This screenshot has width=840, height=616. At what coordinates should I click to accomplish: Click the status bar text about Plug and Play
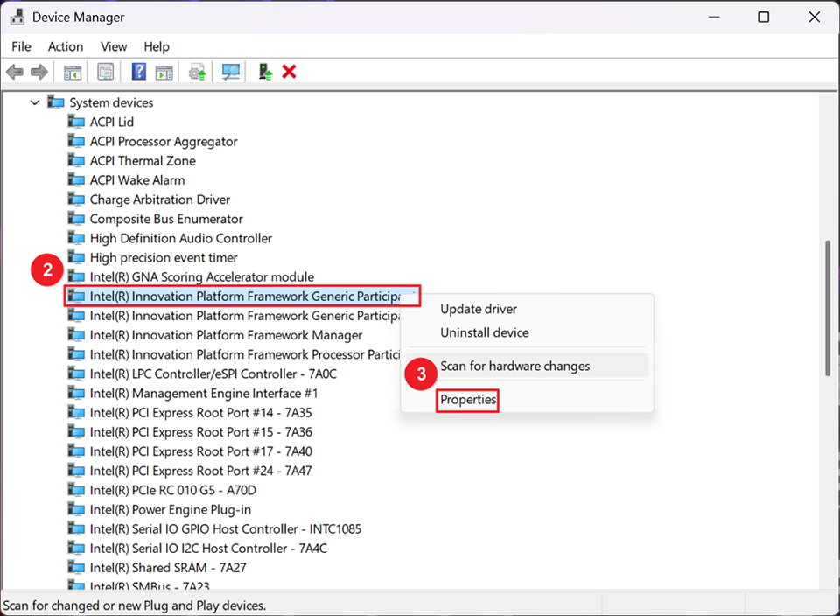tap(135, 605)
